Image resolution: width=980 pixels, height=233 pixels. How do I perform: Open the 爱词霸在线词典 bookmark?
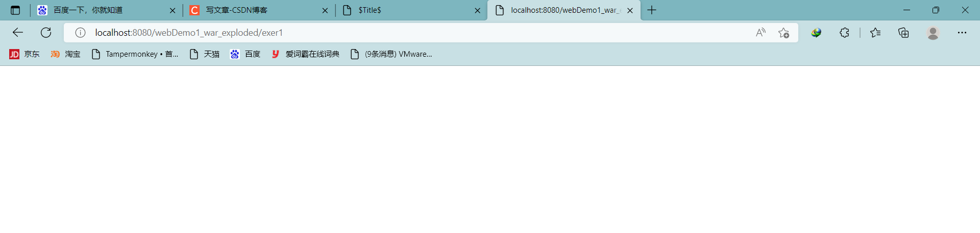[x=305, y=54]
